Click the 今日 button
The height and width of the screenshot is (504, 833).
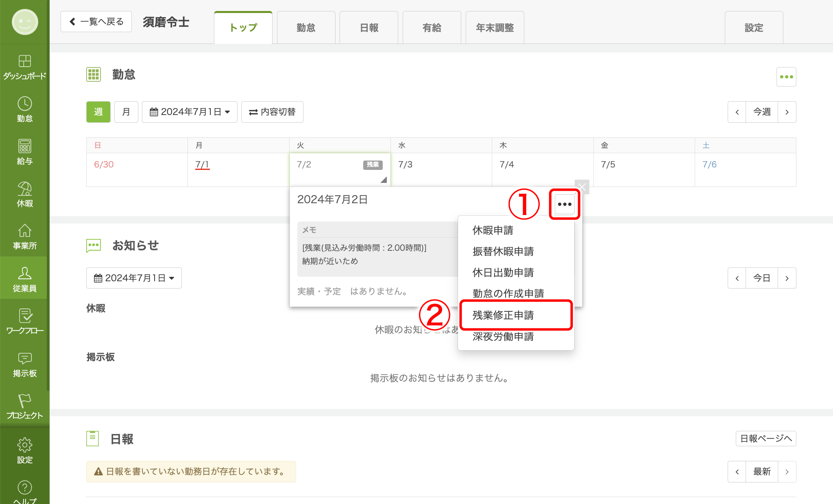pos(762,278)
